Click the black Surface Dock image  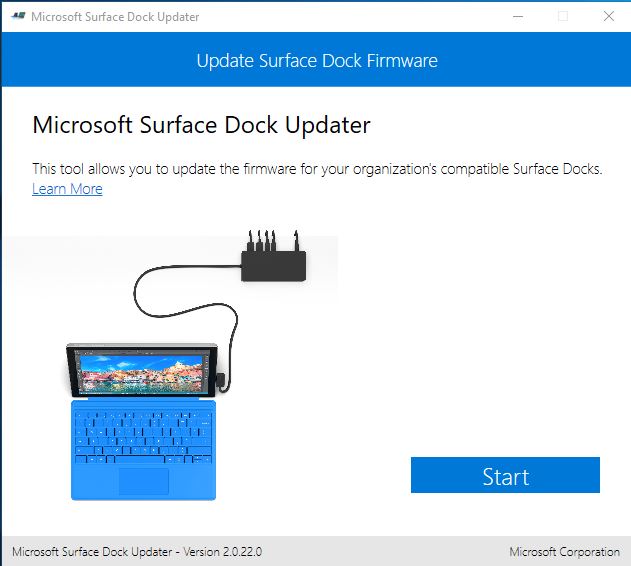click(x=274, y=266)
